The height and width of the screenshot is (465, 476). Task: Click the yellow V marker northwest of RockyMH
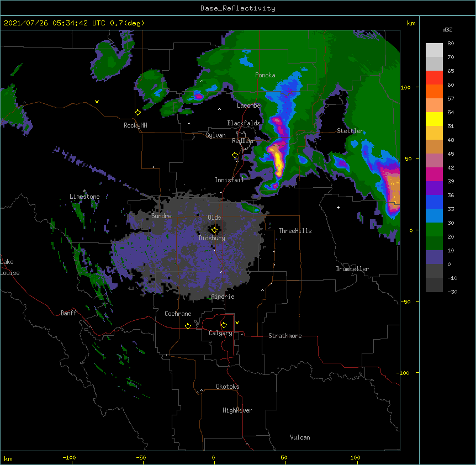point(97,102)
